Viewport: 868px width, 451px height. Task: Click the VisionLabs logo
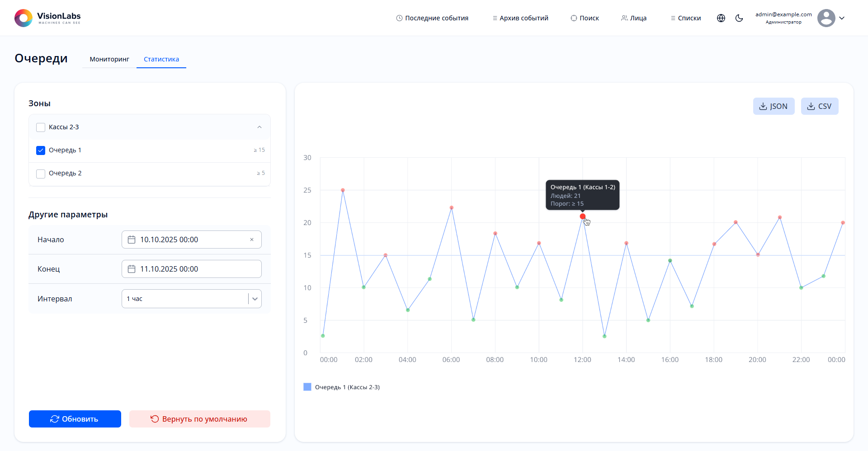click(x=47, y=18)
